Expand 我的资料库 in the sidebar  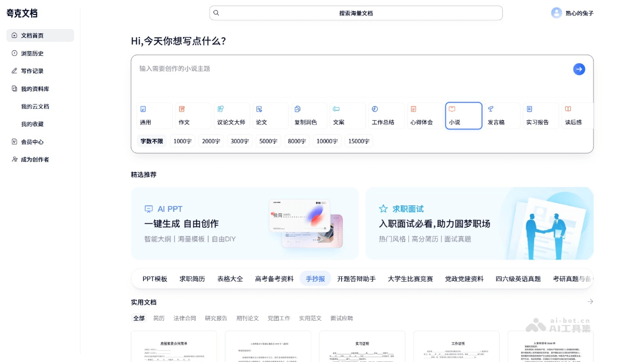35,89
